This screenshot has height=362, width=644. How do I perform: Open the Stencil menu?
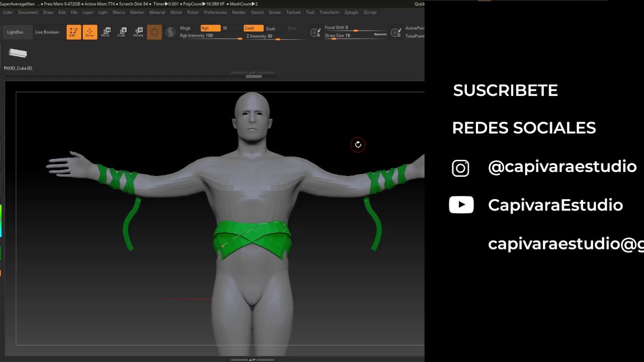pyautogui.click(x=257, y=12)
